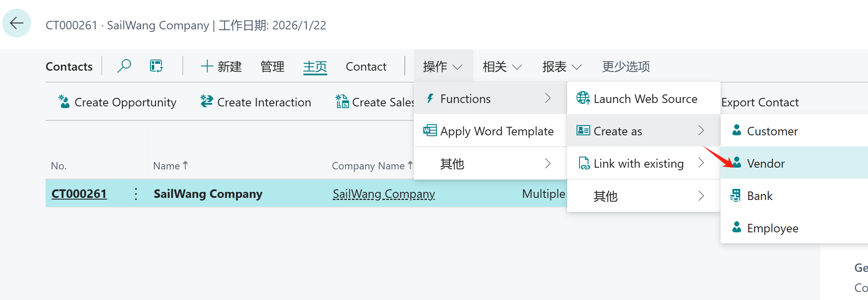The width and height of the screenshot is (868, 300).
Task: Click the Name column sort arrow
Action: point(185,165)
